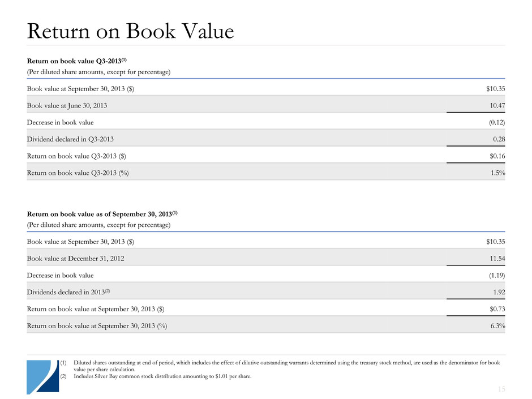Click the (0.12) decrease in book value
Image resolution: width=532 pixels, height=399 pixels.
coord(494,122)
